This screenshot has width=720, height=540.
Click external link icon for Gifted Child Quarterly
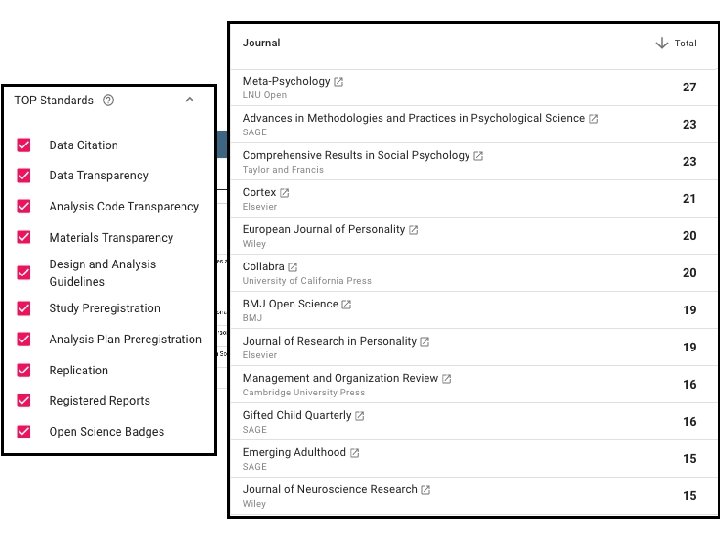(359, 416)
